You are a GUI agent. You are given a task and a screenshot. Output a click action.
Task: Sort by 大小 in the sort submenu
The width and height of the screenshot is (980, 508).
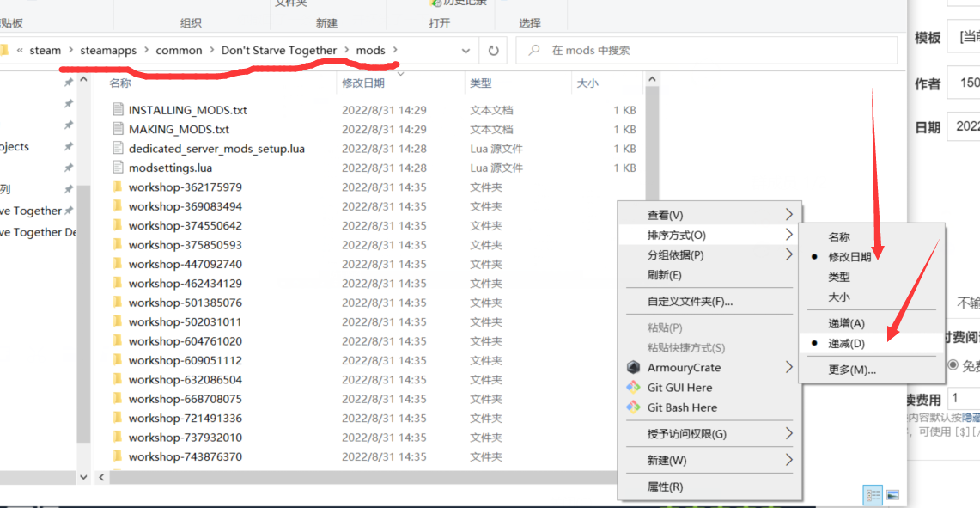click(x=872, y=297)
